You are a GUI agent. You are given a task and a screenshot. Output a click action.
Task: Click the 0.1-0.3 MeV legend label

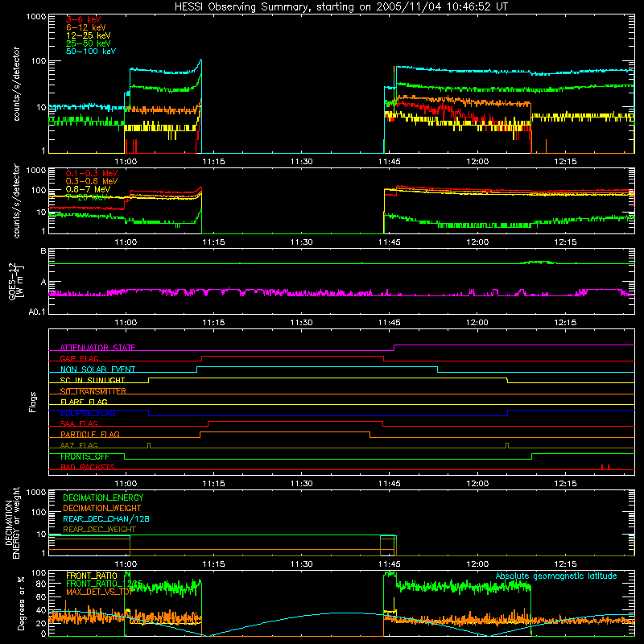(x=92, y=173)
